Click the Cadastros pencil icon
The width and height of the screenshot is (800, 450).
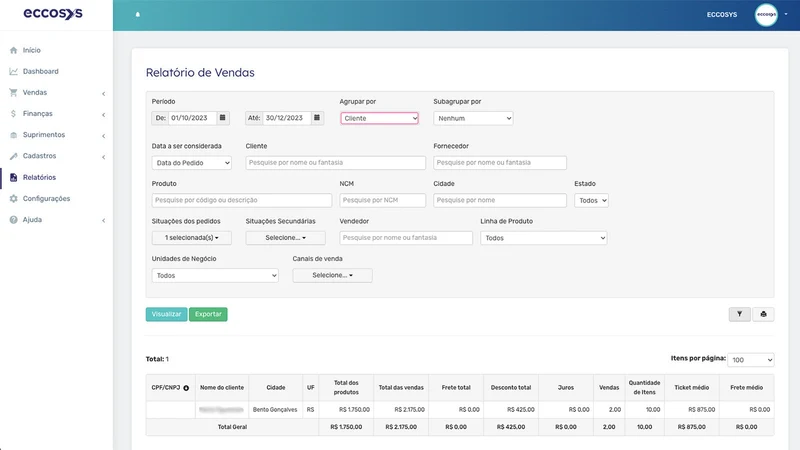click(x=13, y=156)
